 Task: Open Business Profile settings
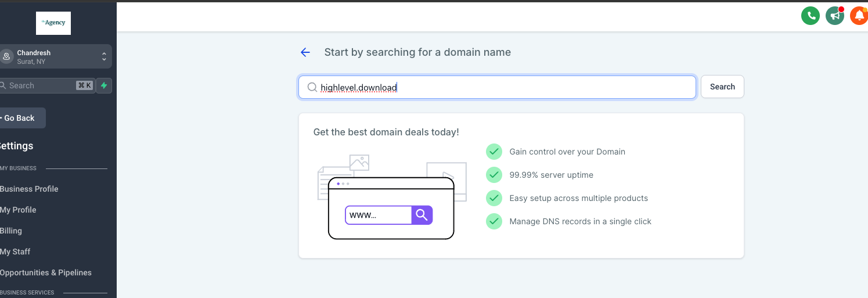point(29,189)
